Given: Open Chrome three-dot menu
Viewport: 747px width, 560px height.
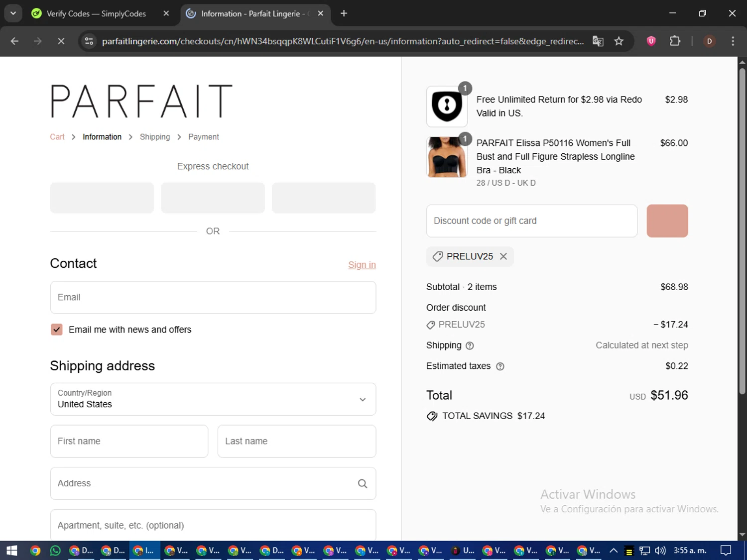Looking at the screenshot, I should pos(733,41).
